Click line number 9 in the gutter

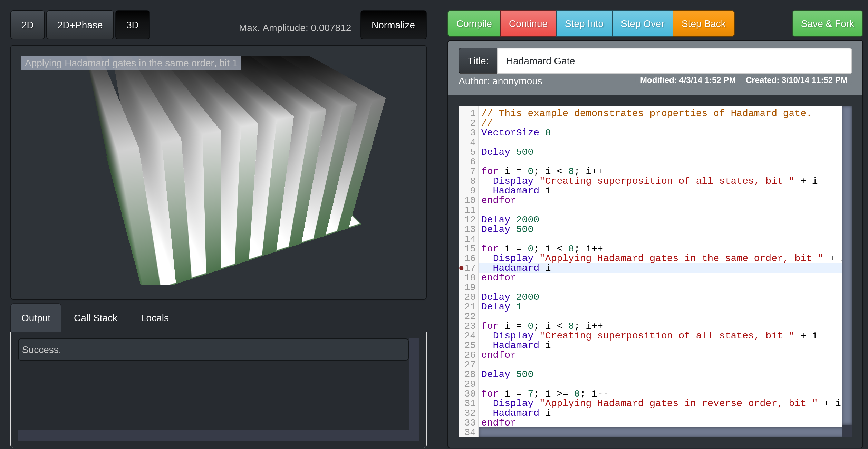click(x=473, y=191)
